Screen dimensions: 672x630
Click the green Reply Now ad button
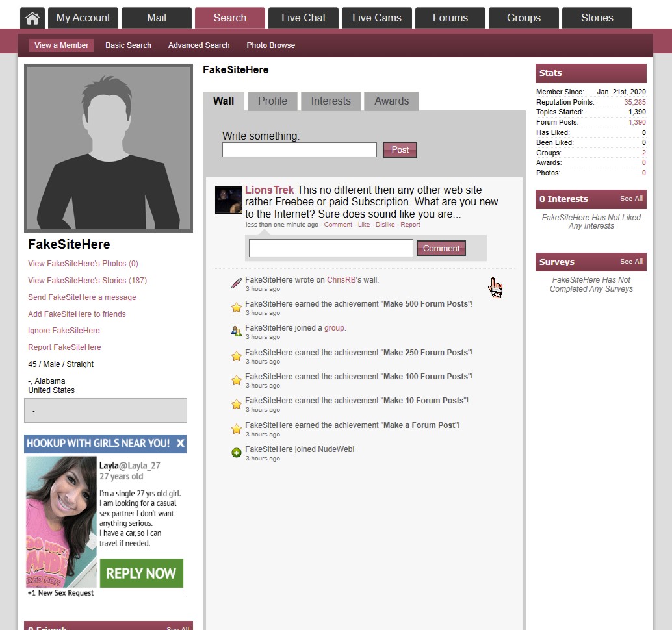(141, 573)
